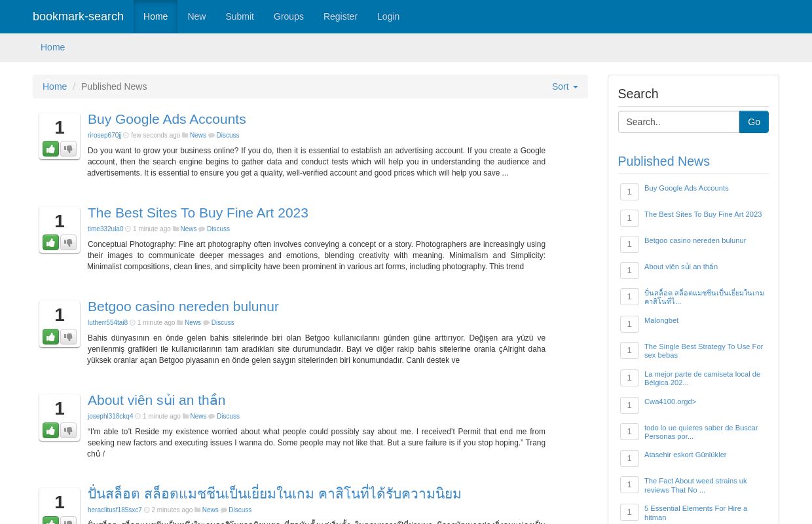Viewport: 812px width, 524px height.
Task: Upvote the Buy Google Ads Accounts post
Action: coord(50,149)
